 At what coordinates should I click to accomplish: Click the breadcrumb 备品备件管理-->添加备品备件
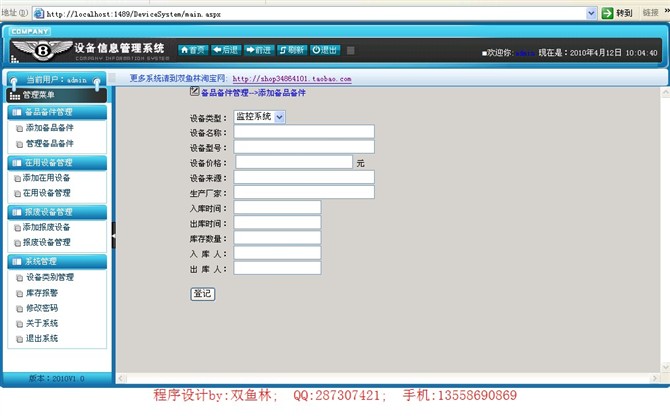pos(253,93)
